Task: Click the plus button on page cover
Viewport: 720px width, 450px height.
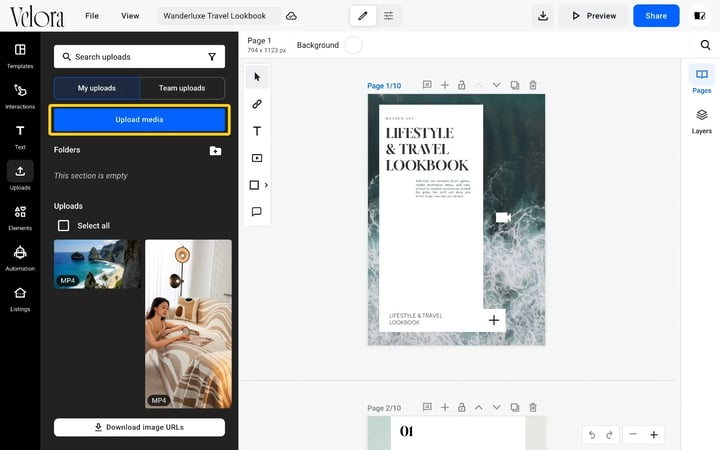Action: (494, 320)
